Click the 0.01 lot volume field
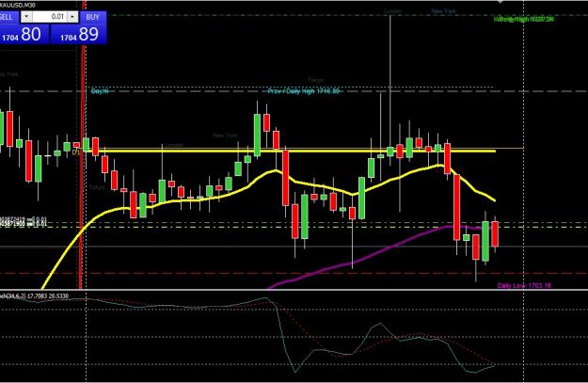The height and width of the screenshot is (383, 588). tap(50, 17)
